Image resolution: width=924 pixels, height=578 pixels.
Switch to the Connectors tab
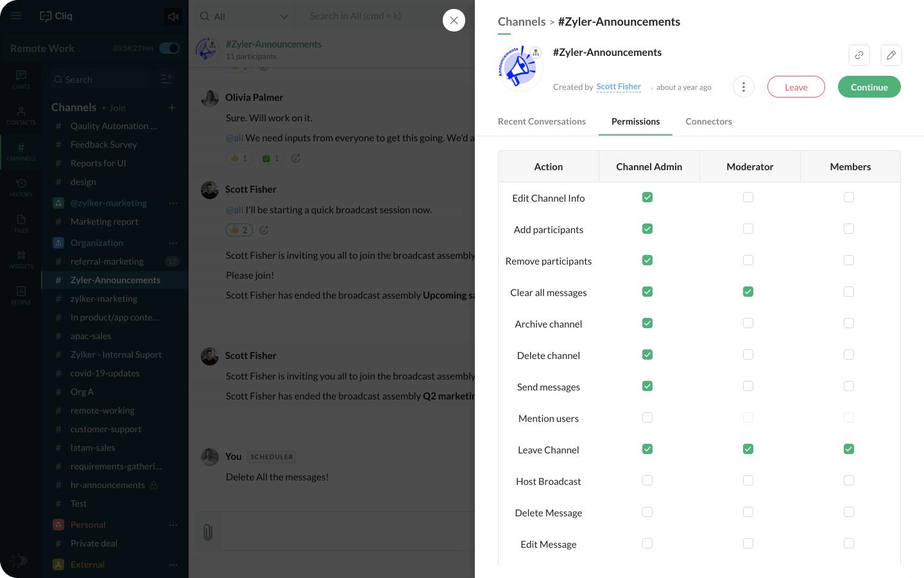(708, 121)
